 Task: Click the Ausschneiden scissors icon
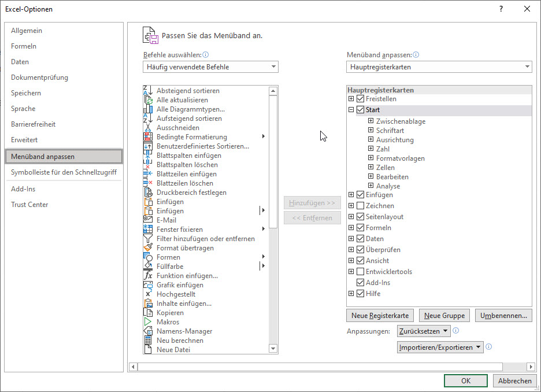[x=147, y=128]
